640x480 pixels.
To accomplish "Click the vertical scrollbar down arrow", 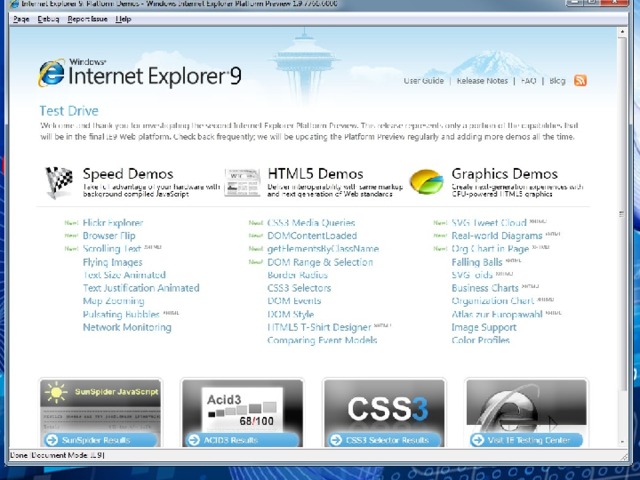I will (622, 442).
